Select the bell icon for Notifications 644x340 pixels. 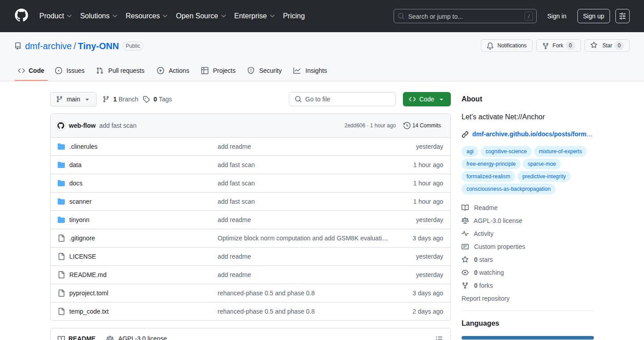pyautogui.click(x=490, y=46)
